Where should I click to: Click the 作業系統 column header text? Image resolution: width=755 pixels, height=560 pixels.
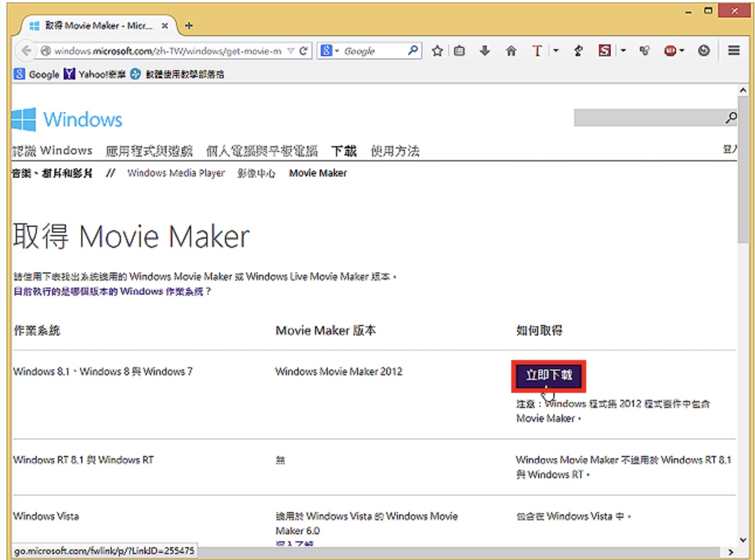pos(37,330)
